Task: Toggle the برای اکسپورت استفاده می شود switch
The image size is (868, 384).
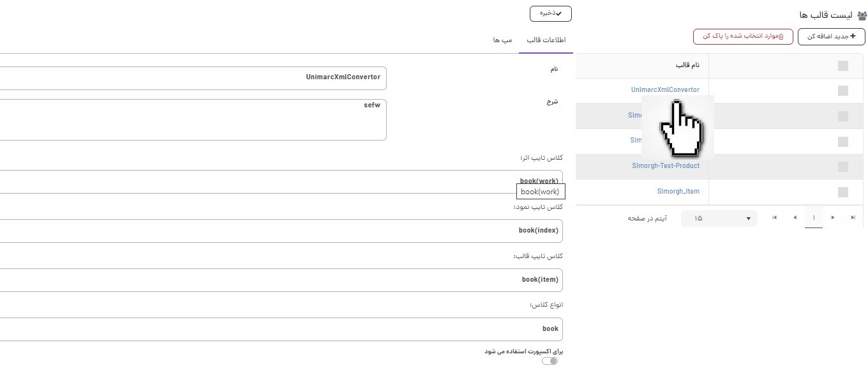Action: point(550,361)
